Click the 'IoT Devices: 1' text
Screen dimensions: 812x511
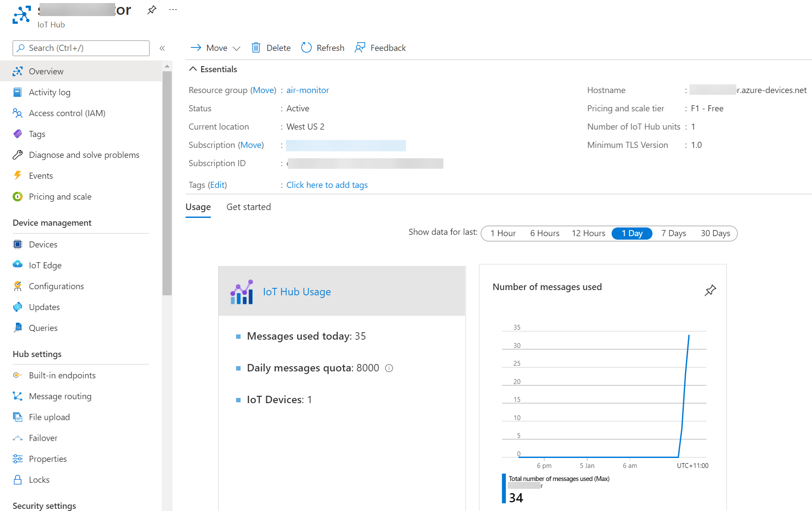pos(280,400)
